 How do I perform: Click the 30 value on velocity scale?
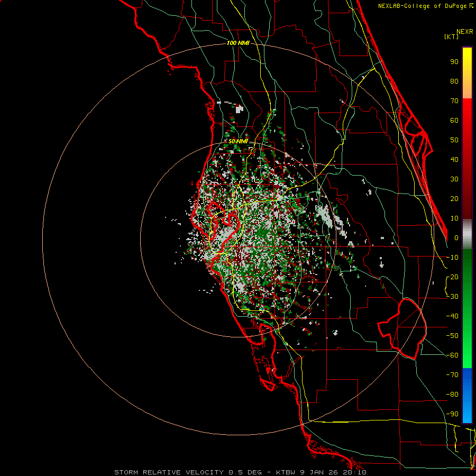pos(454,179)
